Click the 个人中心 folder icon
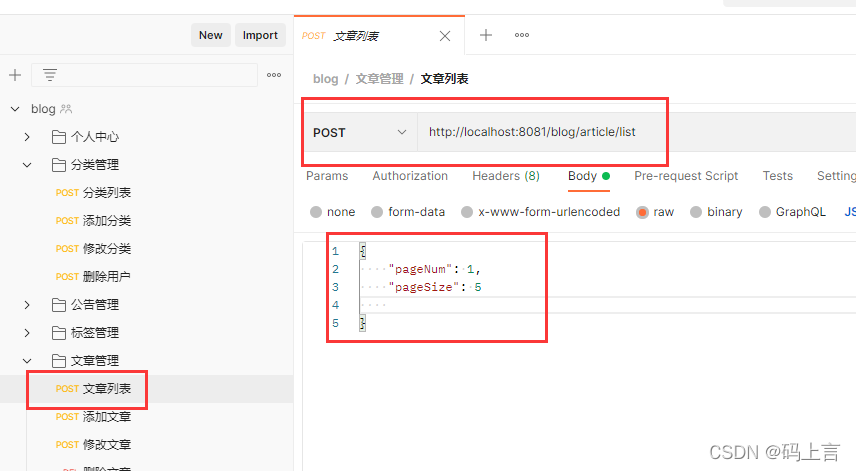This screenshot has width=856, height=471. coord(58,137)
